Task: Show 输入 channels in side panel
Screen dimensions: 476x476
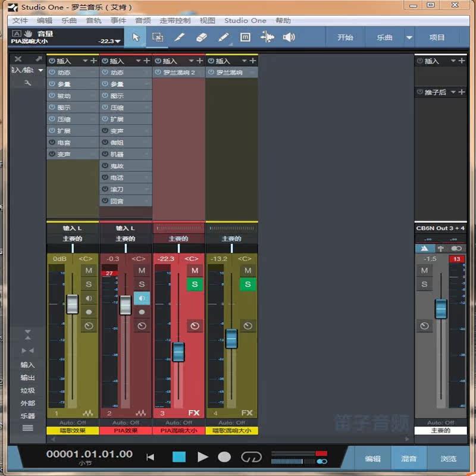Action: 27,365
